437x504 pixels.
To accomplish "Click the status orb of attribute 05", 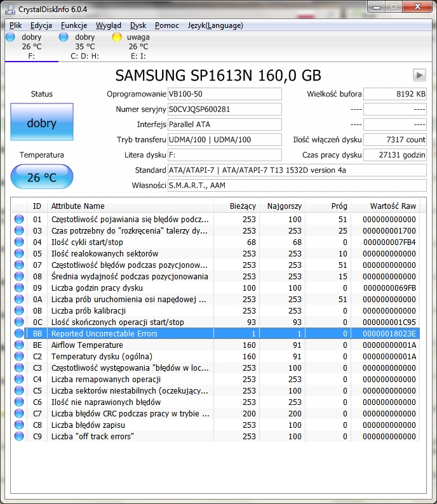I will pyautogui.click(x=19, y=253).
